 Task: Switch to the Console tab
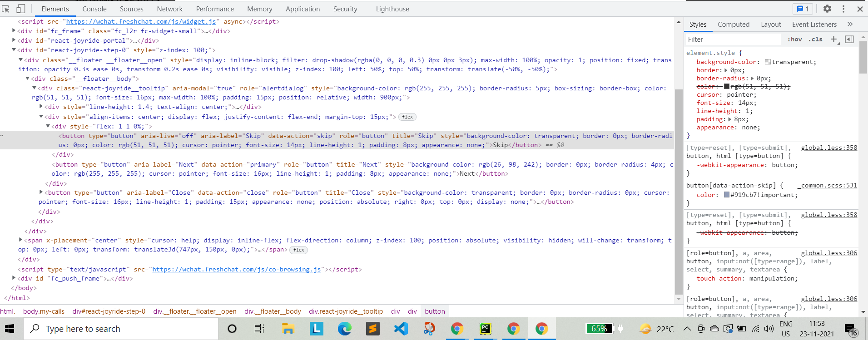click(94, 9)
